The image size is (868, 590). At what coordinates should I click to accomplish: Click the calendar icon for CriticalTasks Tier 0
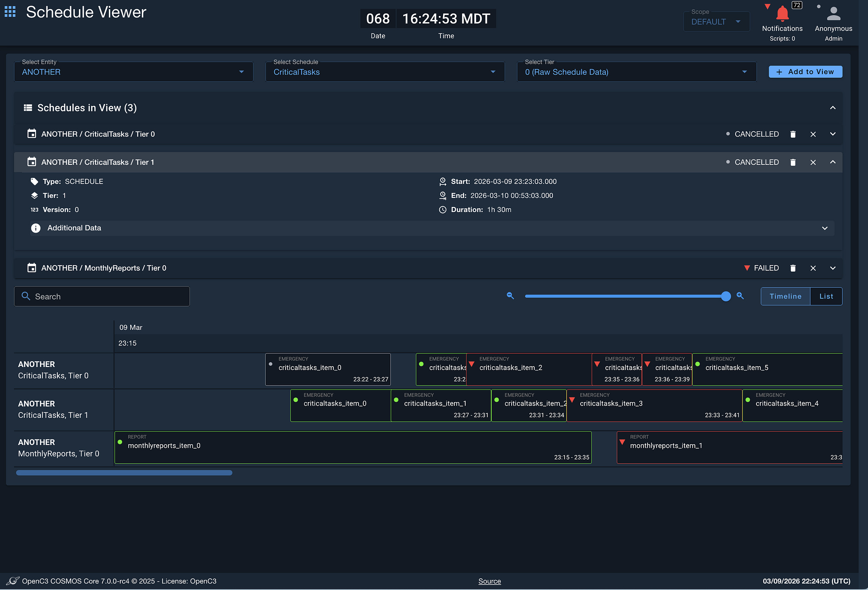pos(32,134)
